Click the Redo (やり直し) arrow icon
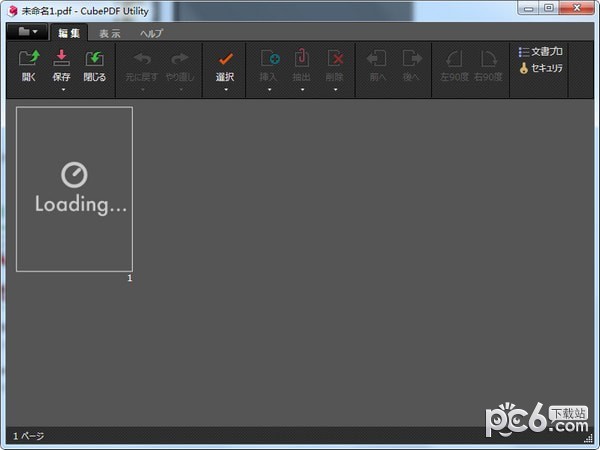This screenshot has width=600, height=450. [180, 59]
